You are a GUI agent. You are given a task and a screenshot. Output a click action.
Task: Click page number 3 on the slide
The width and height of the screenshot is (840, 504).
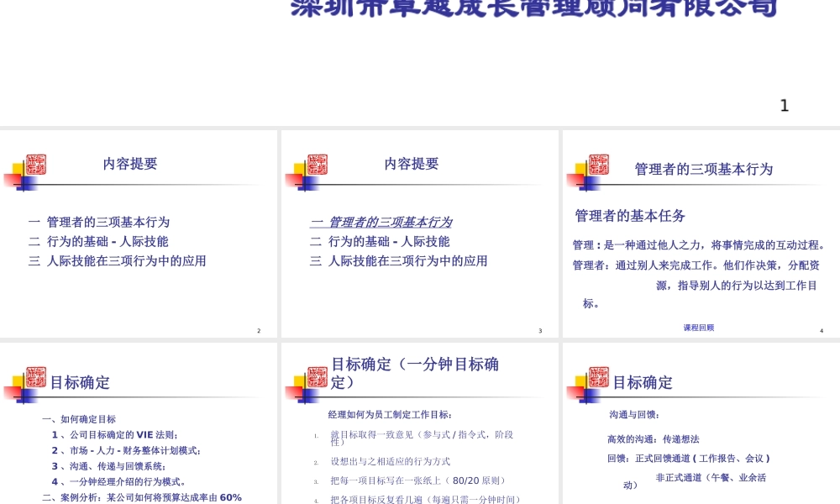click(x=540, y=331)
